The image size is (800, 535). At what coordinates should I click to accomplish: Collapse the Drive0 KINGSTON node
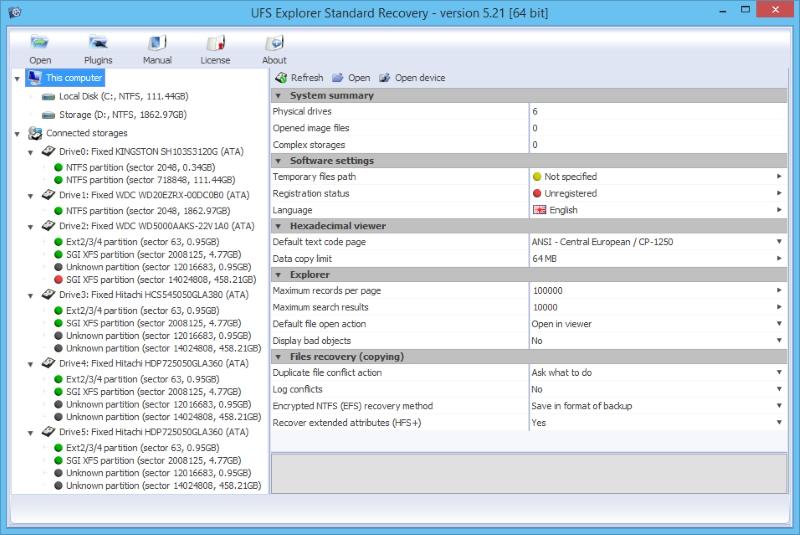click(31, 152)
